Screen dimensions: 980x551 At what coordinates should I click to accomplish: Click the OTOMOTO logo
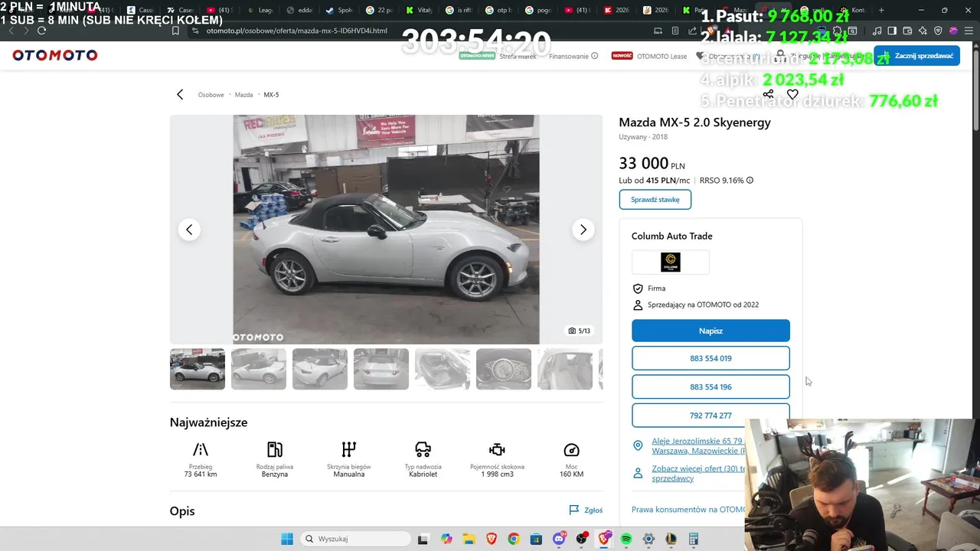[55, 55]
